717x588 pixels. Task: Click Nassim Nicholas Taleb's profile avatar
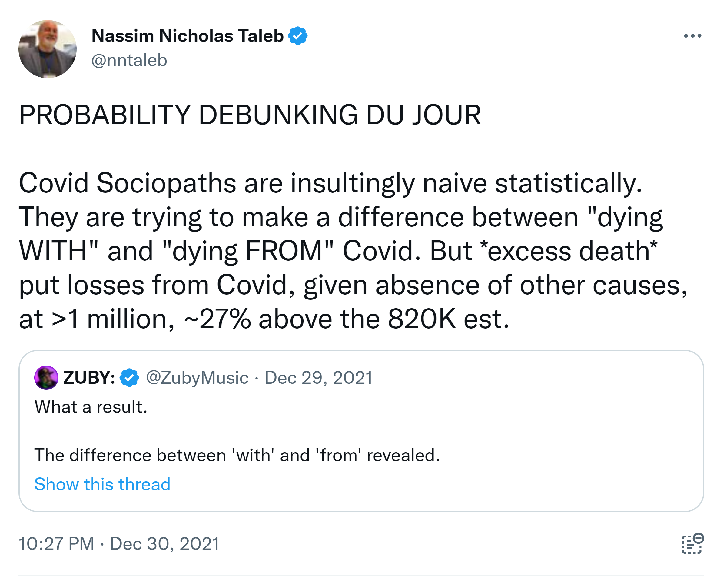point(47,49)
